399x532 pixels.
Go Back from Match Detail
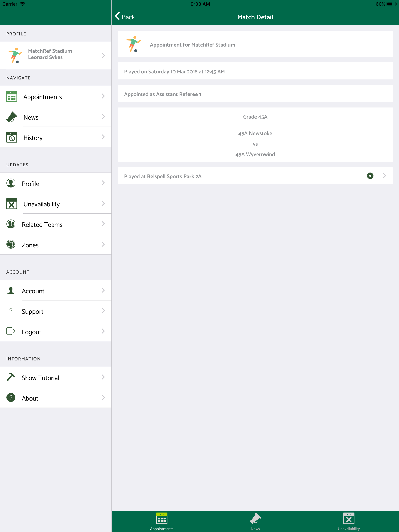click(125, 17)
